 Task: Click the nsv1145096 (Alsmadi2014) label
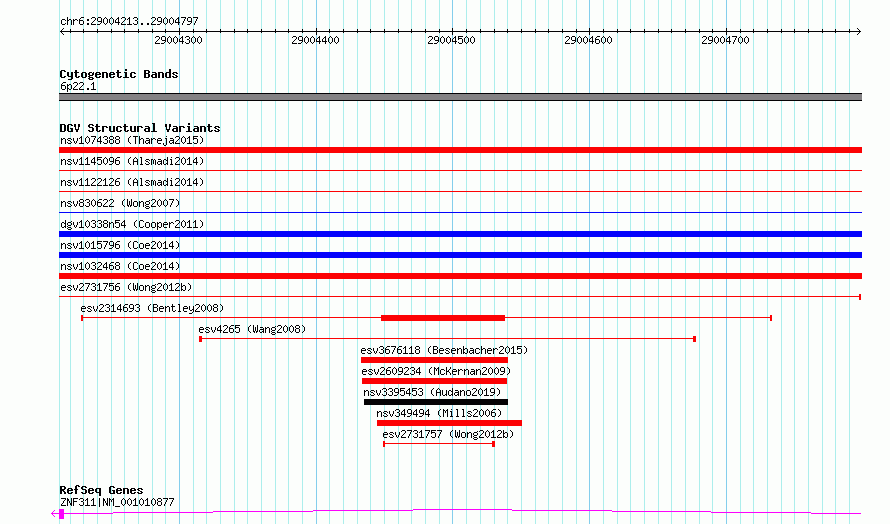tap(132, 161)
